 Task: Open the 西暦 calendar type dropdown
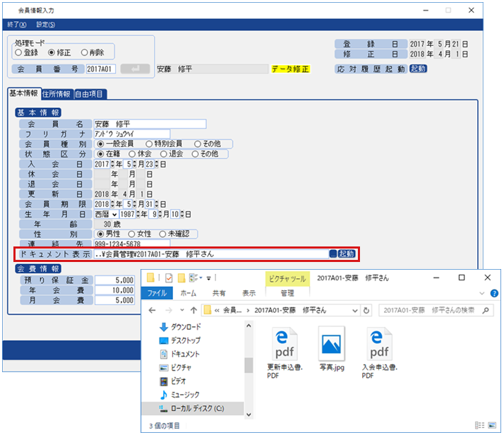106,214
